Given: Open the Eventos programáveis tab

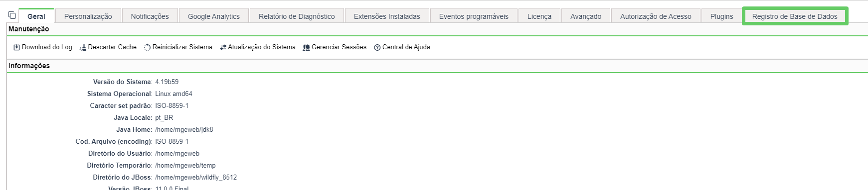Looking at the screenshot, I should pos(474,16).
